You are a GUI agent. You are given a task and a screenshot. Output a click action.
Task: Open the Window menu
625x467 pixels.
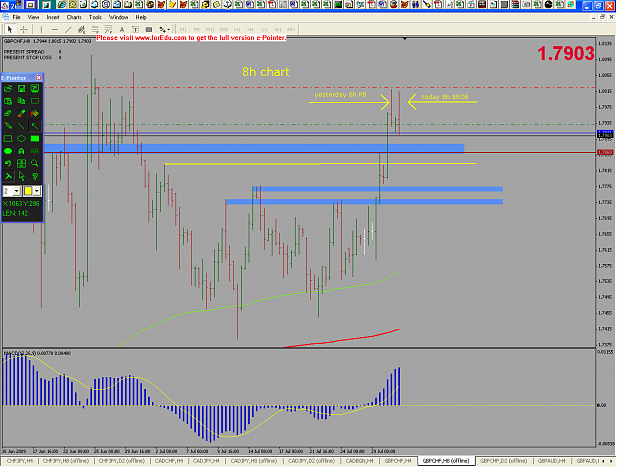[118, 17]
